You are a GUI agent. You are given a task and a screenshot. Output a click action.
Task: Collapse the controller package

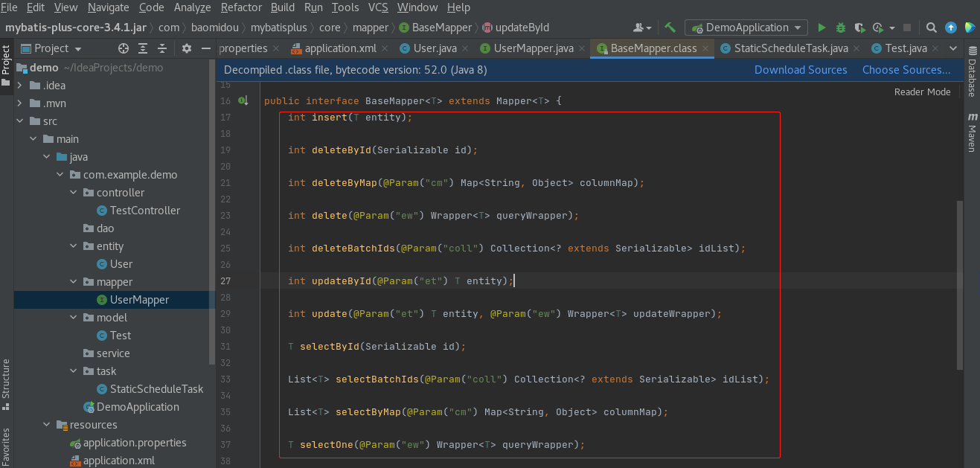point(74,193)
